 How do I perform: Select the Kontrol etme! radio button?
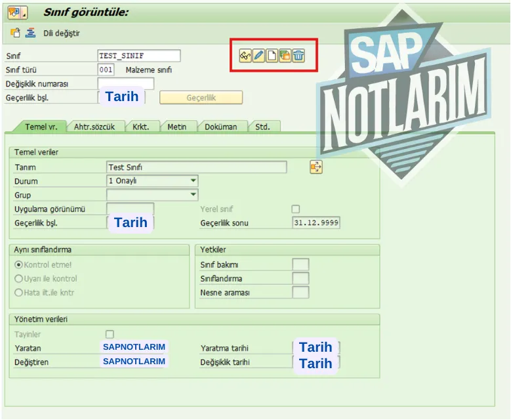(x=18, y=264)
